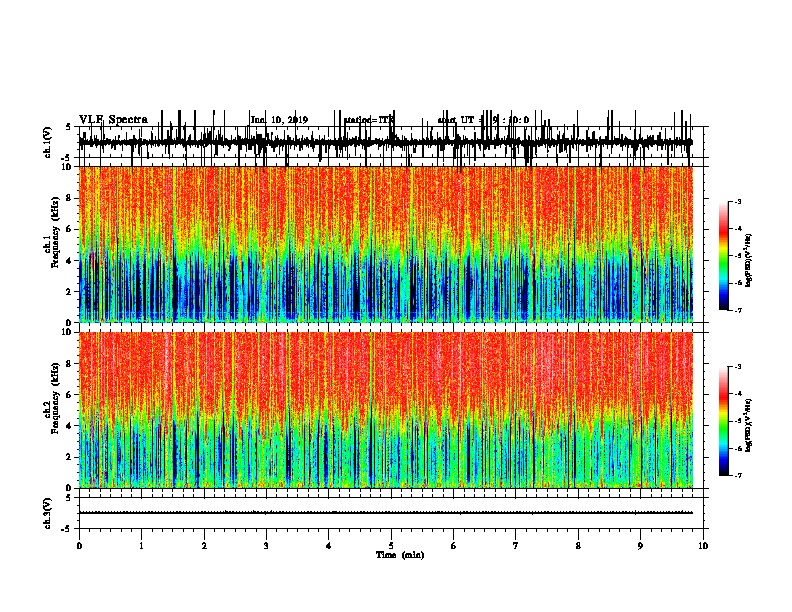
Task: Click the 8 kHz tick on ch.1 spectrogram
Action: click(x=70, y=198)
